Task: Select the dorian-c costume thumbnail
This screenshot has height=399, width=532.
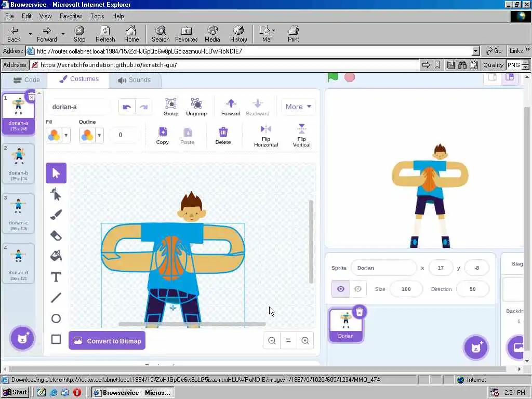Action: tap(18, 214)
